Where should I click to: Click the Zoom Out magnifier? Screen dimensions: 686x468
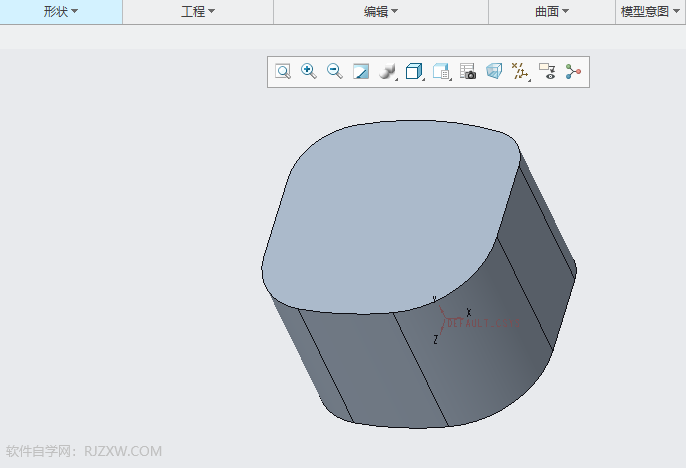[x=335, y=71]
